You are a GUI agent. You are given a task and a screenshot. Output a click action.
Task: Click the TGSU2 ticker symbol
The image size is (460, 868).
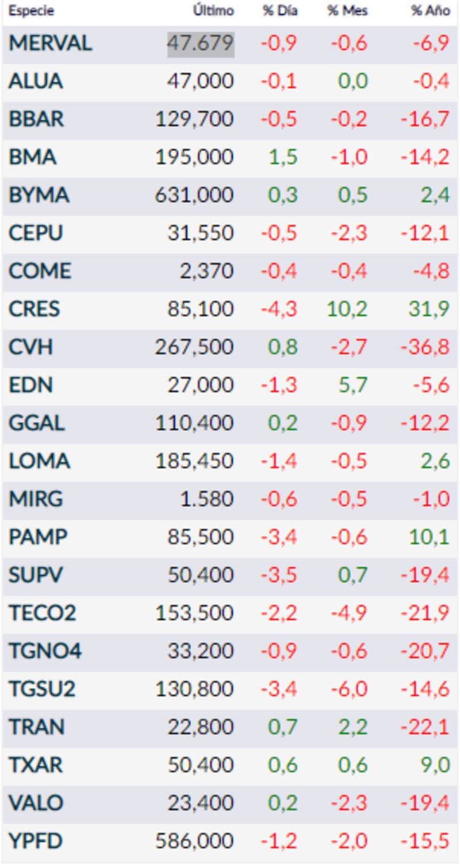42,690
